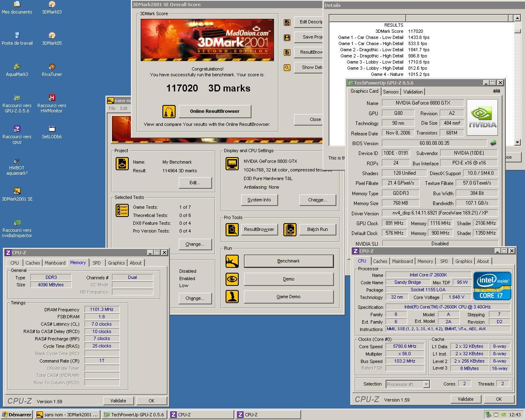Start the Benchmark run
This screenshot has width=525, height=420.
tap(289, 261)
